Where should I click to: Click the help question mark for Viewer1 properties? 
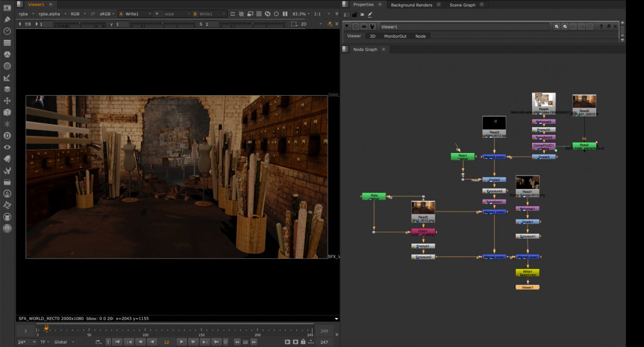[601, 26]
